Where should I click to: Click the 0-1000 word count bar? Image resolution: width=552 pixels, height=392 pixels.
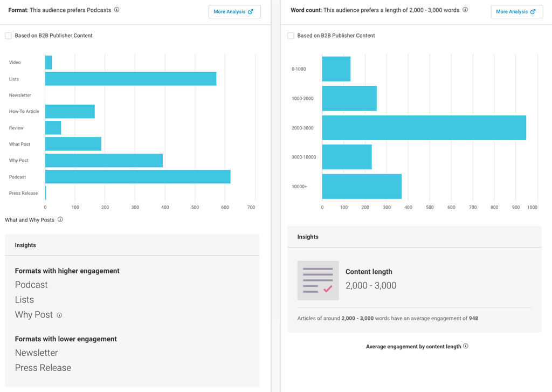point(336,69)
